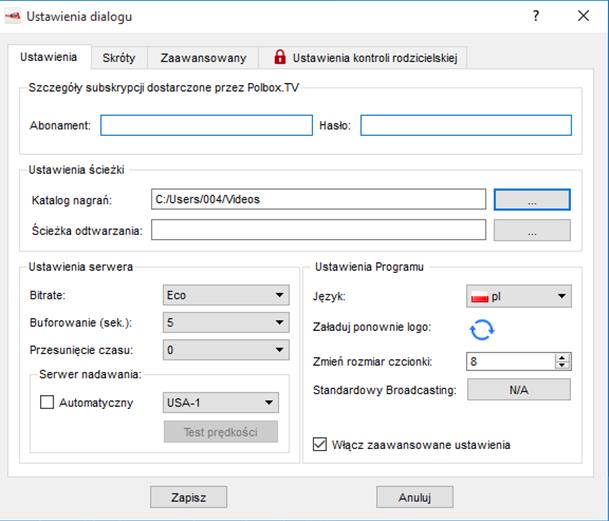Increase font size with spinner up arrow
The image size is (609, 521).
tap(562, 357)
